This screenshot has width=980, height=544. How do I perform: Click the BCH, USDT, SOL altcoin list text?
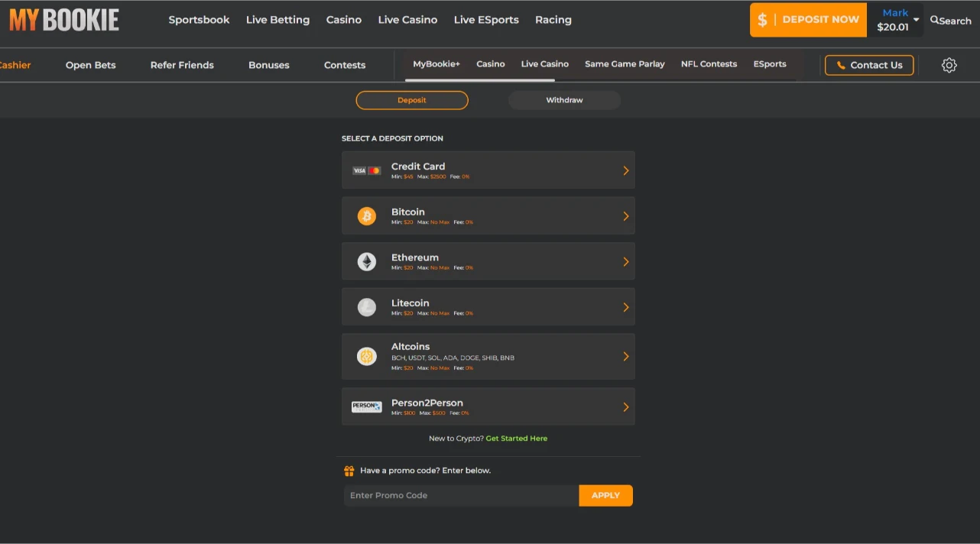tap(453, 358)
